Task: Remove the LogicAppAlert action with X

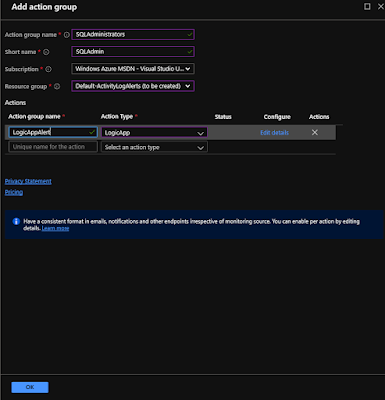Action: click(x=315, y=132)
